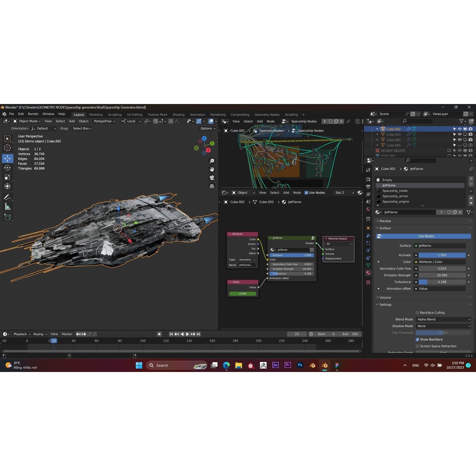
Task: Disable Cube.002 in renders via camera icon
Action: click(471, 129)
